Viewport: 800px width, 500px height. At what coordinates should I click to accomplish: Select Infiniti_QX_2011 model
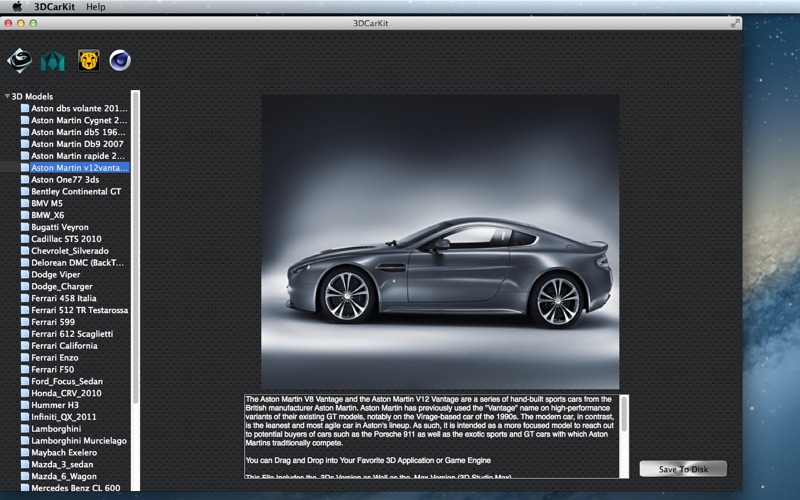pyautogui.click(x=64, y=417)
